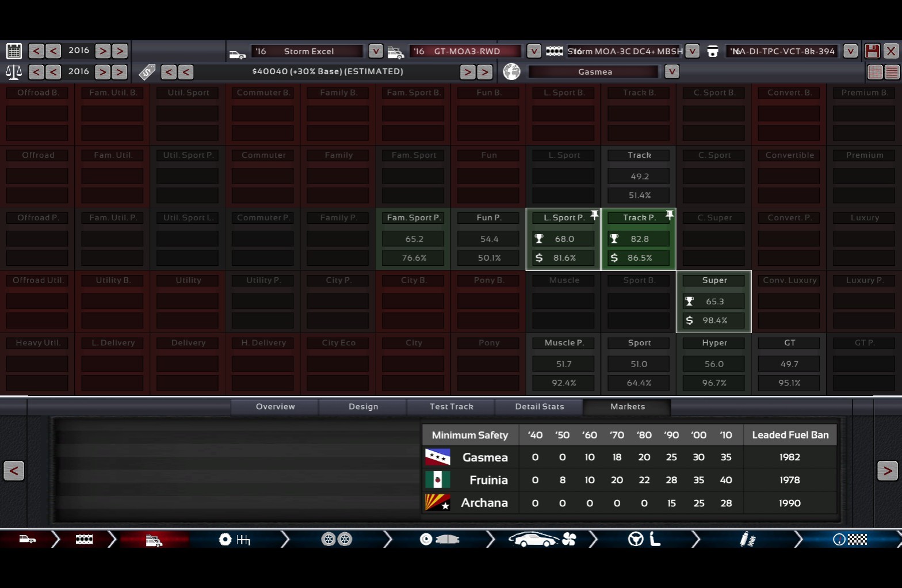Viewport: 902px width, 588px height.
Task: Click the right arrow beside safety table
Action: [x=887, y=471]
